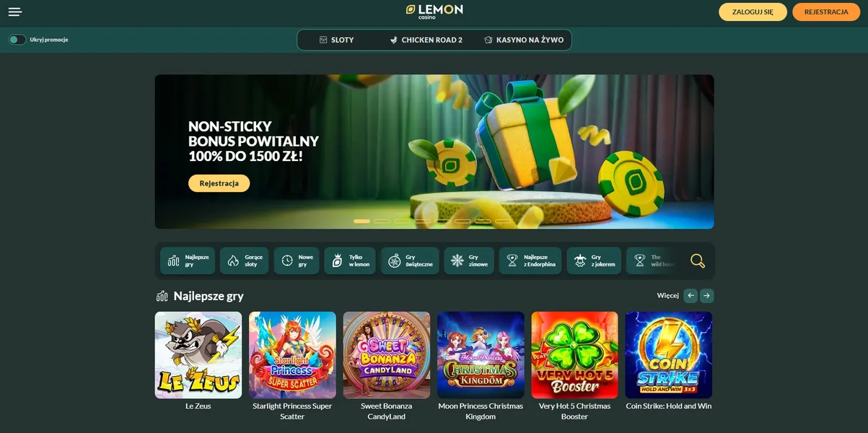Switch to the Kasyno na żywo tab
Image resolution: width=868 pixels, height=433 pixels.
524,40
